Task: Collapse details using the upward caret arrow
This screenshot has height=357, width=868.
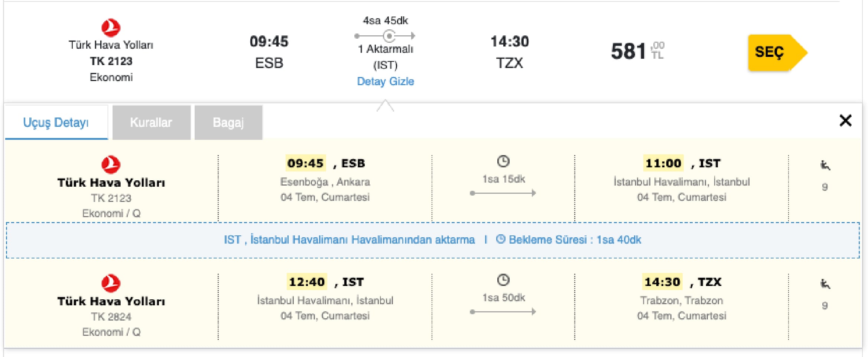Action: click(385, 106)
